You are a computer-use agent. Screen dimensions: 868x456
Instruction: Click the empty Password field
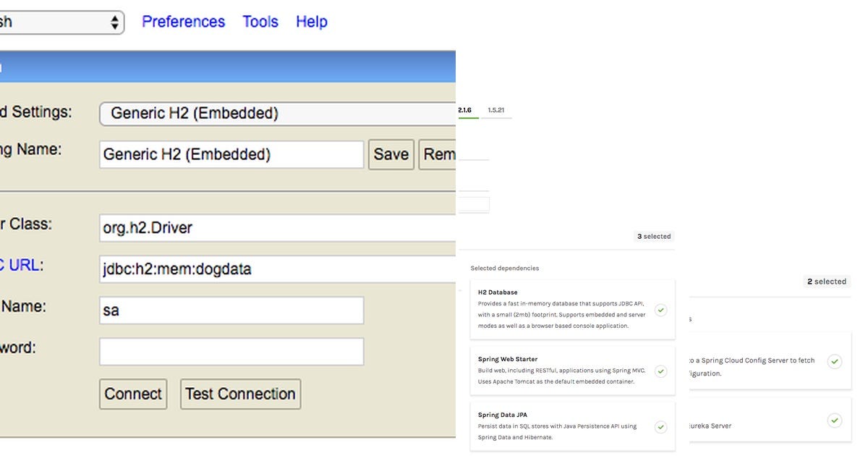pyautogui.click(x=231, y=352)
